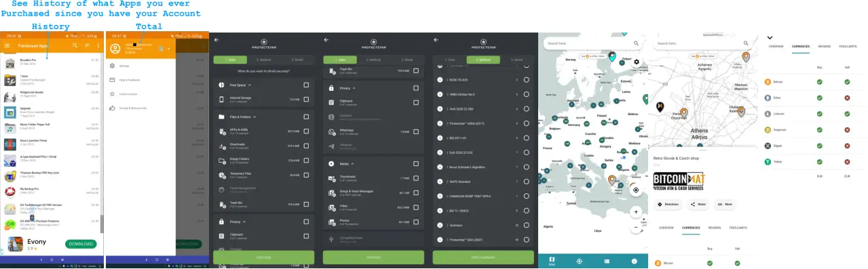Click the More button for the shop
868x269 pixels.
(725, 204)
